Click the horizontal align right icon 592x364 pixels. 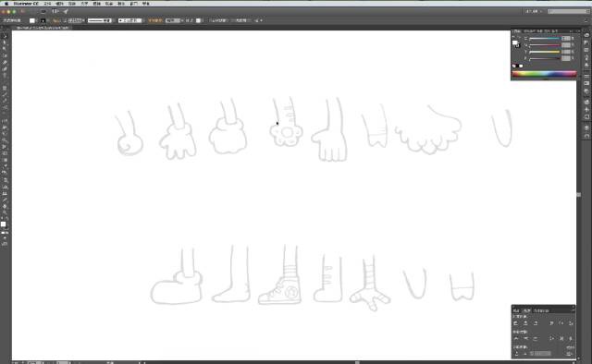pos(536,323)
